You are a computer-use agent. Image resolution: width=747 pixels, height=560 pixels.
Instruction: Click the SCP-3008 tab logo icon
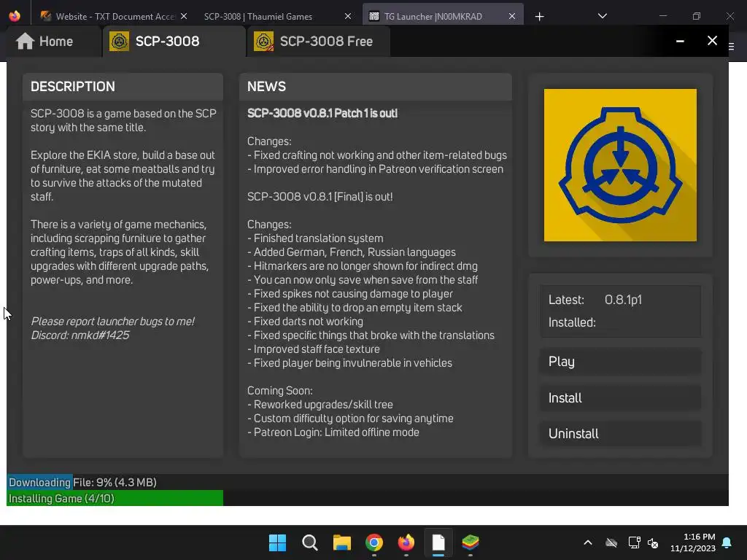[x=119, y=42]
